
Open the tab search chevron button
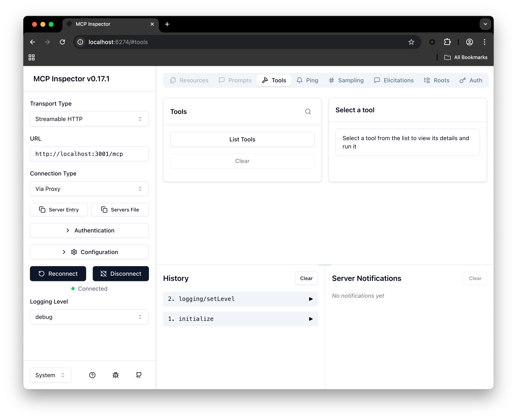tap(485, 24)
